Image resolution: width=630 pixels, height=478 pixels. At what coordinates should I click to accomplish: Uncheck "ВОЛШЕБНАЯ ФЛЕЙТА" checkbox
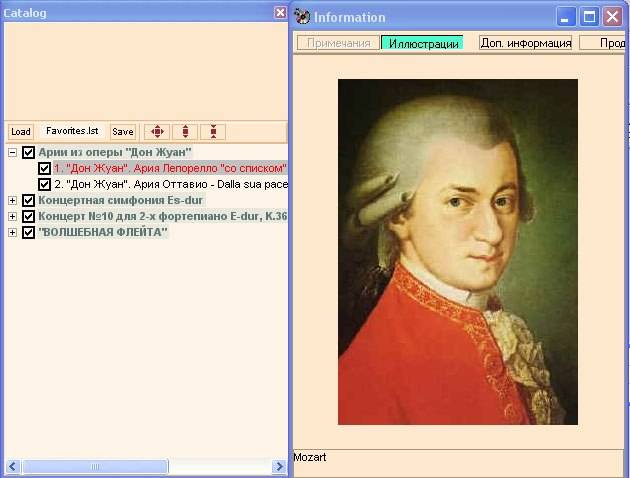(28, 232)
